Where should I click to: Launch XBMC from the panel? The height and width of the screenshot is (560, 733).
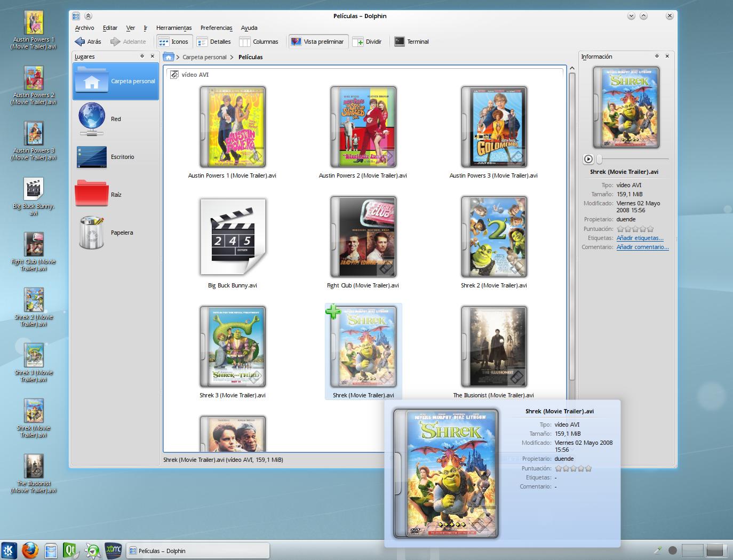pyautogui.click(x=113, y=550)
